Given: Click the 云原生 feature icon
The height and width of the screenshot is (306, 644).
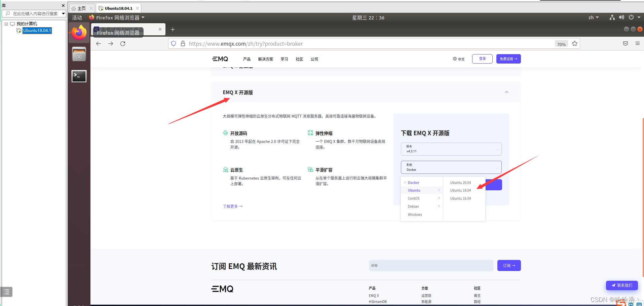Looking at the screenshot, I should tap(225, 169).
